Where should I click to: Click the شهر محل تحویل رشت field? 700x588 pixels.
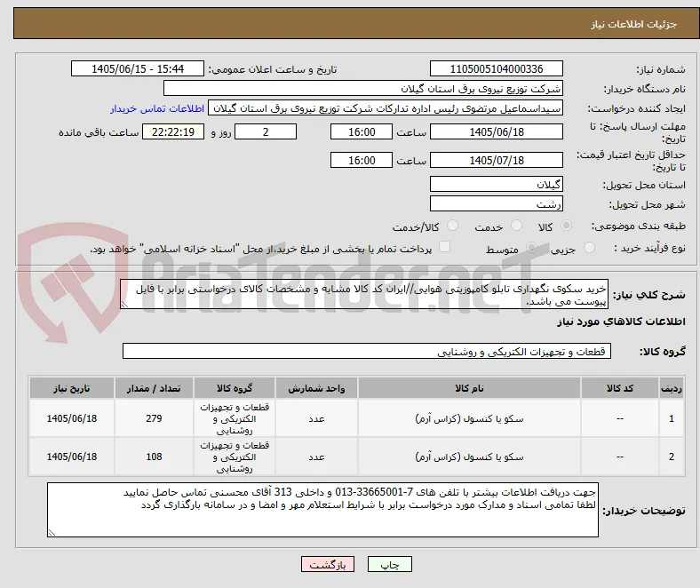pos(496,203)
